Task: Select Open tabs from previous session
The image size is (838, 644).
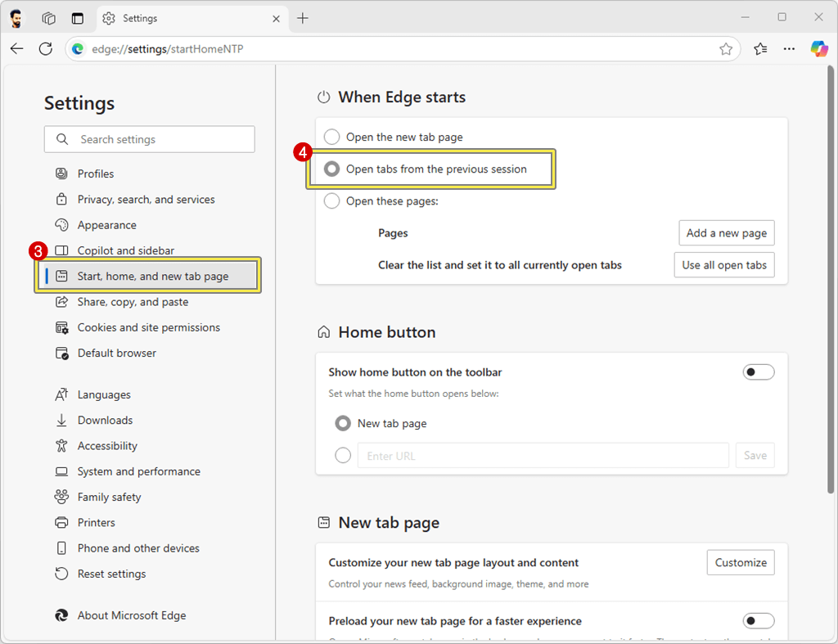Action: [x=332, y=169]
